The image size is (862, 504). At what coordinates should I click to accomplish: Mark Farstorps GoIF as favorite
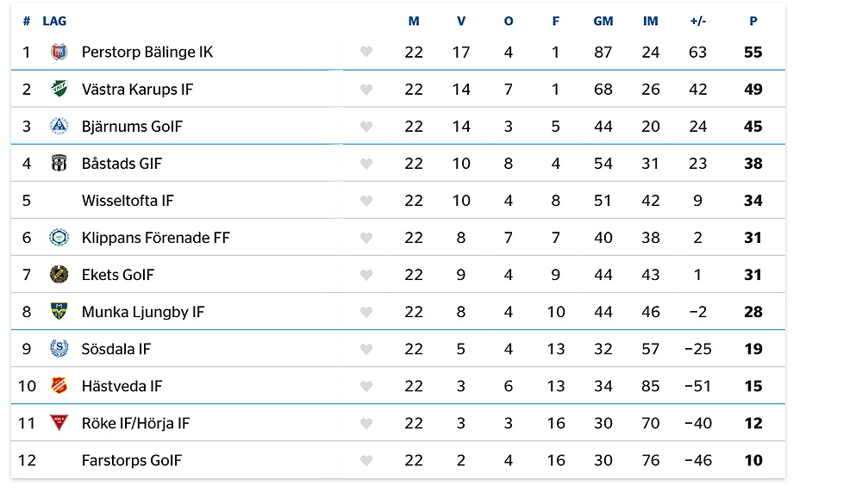point(366,460)
